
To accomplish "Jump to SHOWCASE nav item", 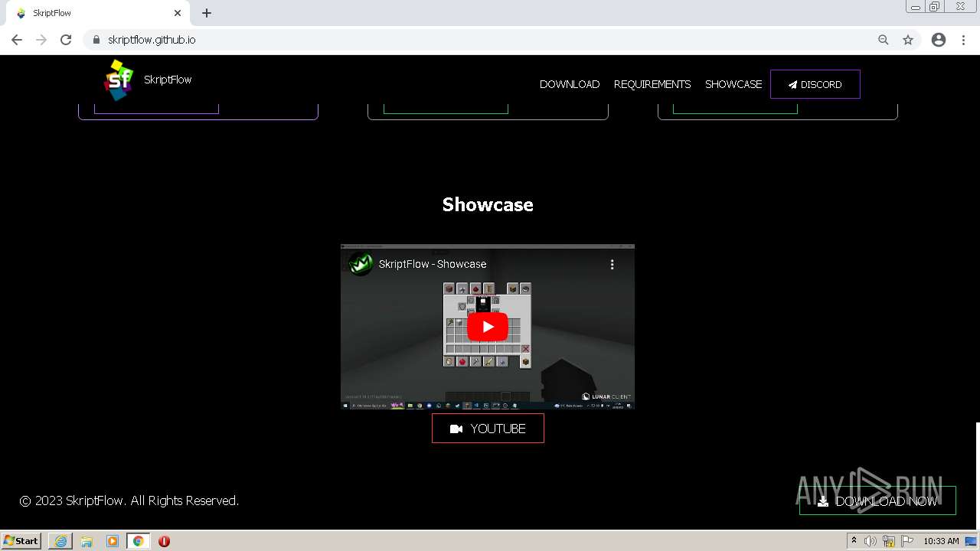I will pos(733,84).
